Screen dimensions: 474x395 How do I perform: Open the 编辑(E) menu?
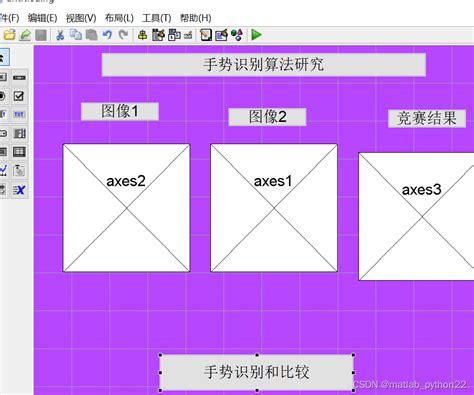(x=42, y=18)
